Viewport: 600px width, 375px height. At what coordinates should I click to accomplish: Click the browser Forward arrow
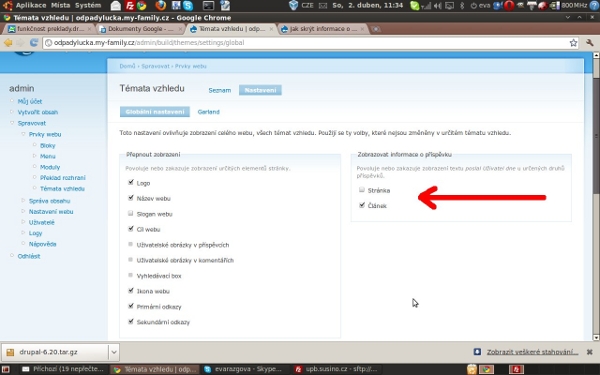point(20,43)
